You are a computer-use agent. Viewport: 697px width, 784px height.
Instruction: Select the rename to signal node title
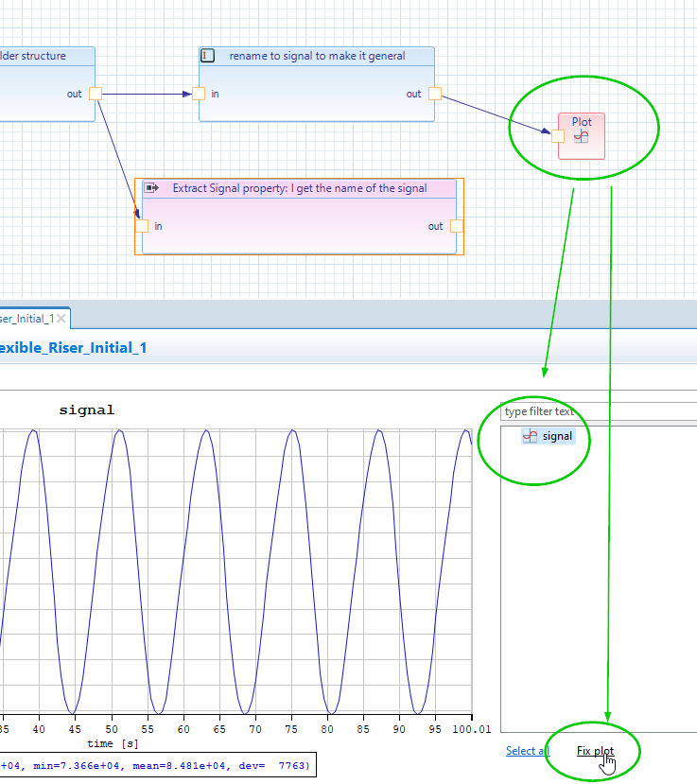pos(317,56)
